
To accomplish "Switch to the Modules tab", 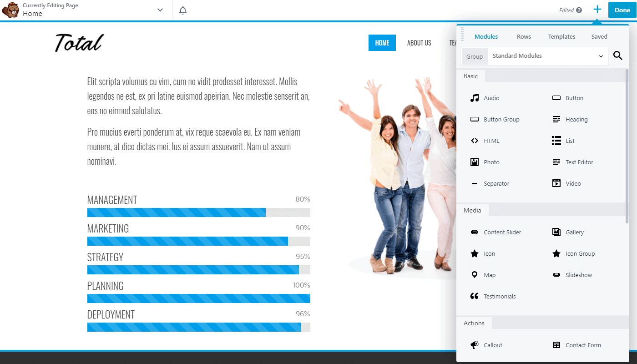I will (x=486, y=36).
